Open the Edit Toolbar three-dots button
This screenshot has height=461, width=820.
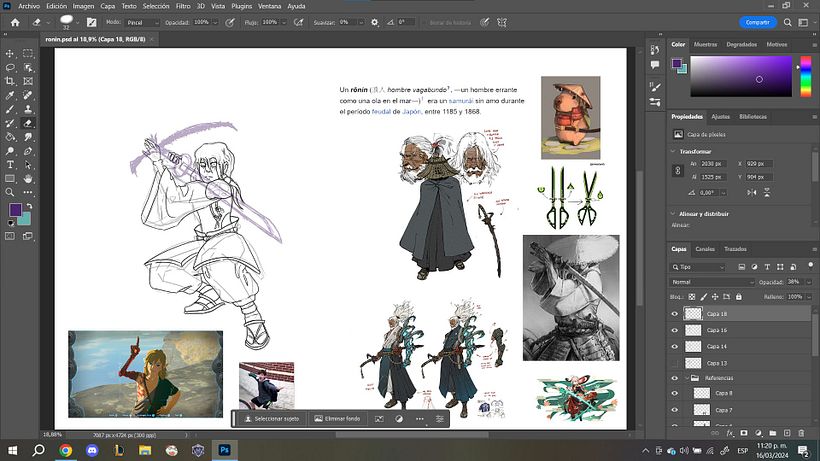pyautogui.click(x=28, y=192)
